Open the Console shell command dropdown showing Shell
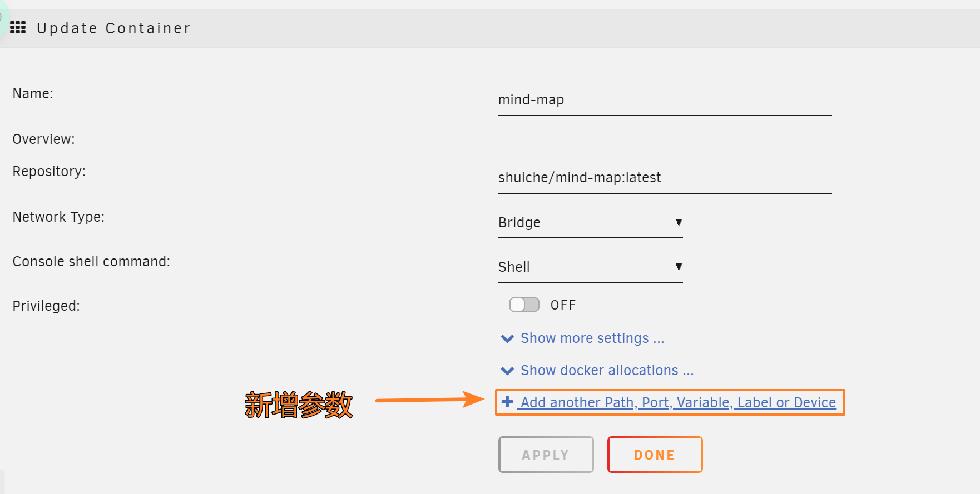980x494 pixels. point(590,267)
